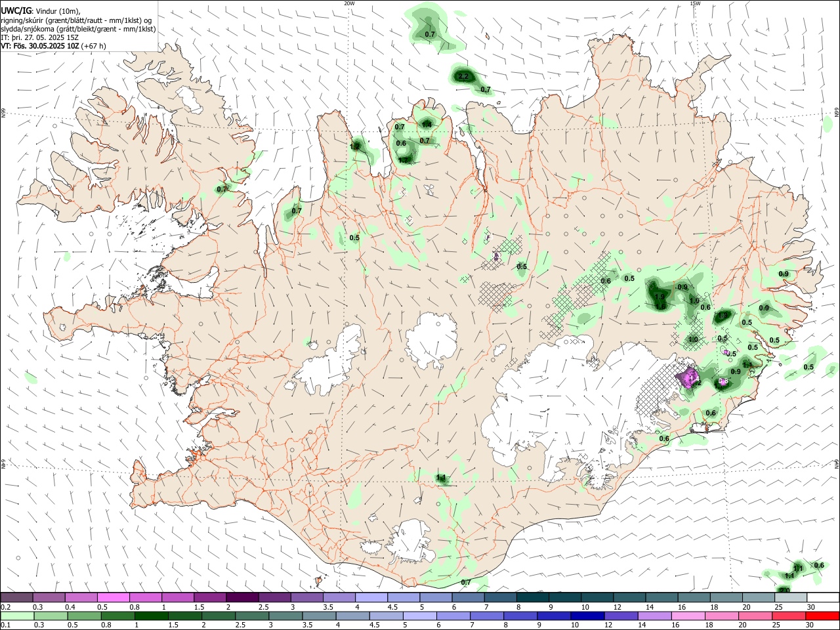Click the dark teal swatch labeled 8 on the upper scale
This screenshot has width=840, height=630.
click(532, 597)
